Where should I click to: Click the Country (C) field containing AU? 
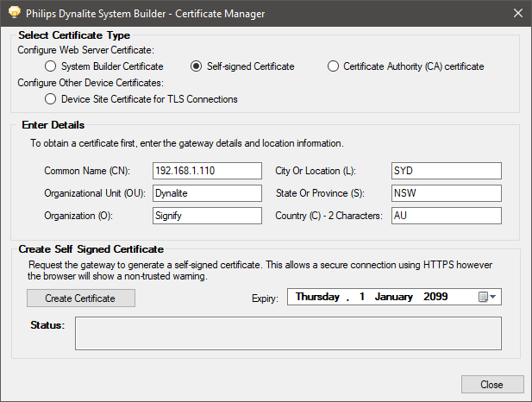[x=446, y=216]
